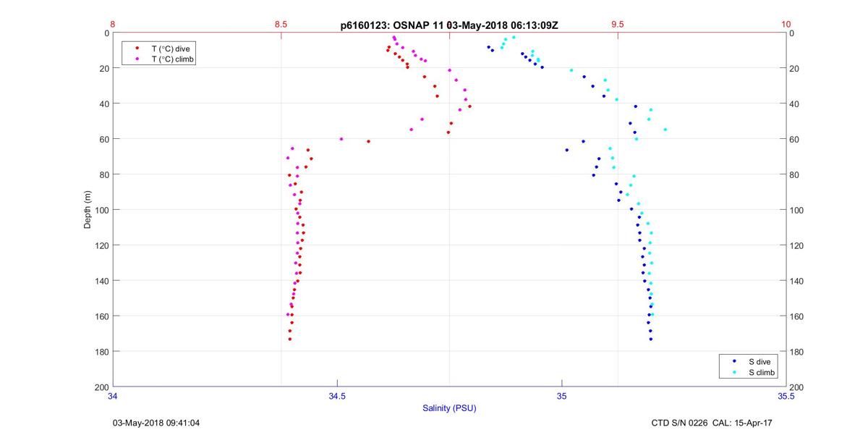Click the bottom axis tick label 34

point(113,396)
